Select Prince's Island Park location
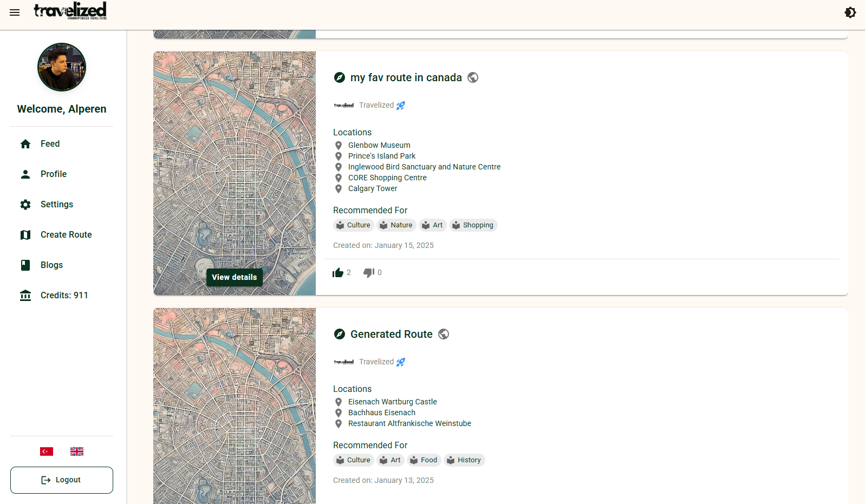865x504 pixels. (x=382, y=156)
